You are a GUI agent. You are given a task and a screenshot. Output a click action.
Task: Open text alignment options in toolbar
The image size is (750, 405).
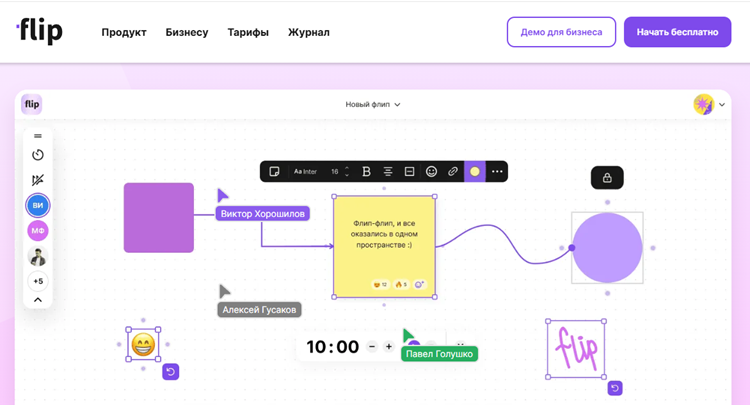tap(388, 172)
